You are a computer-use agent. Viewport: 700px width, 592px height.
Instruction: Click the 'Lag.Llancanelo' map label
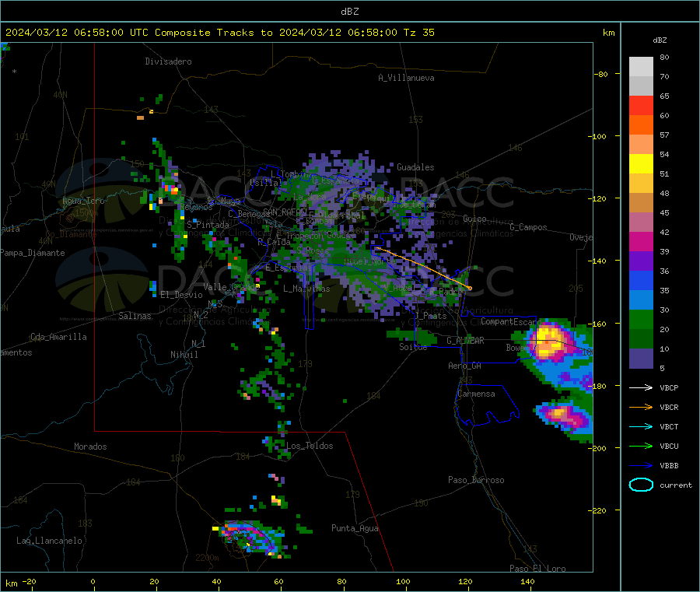pyautogui.click(x=49, y=541)
